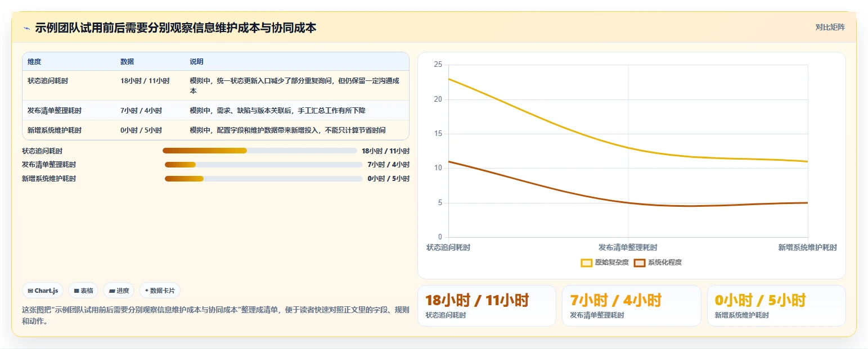Click the 新增系统维护耗时 x-axis label
The height and width of the screenshot is (349, 868).
coord(808,247)
